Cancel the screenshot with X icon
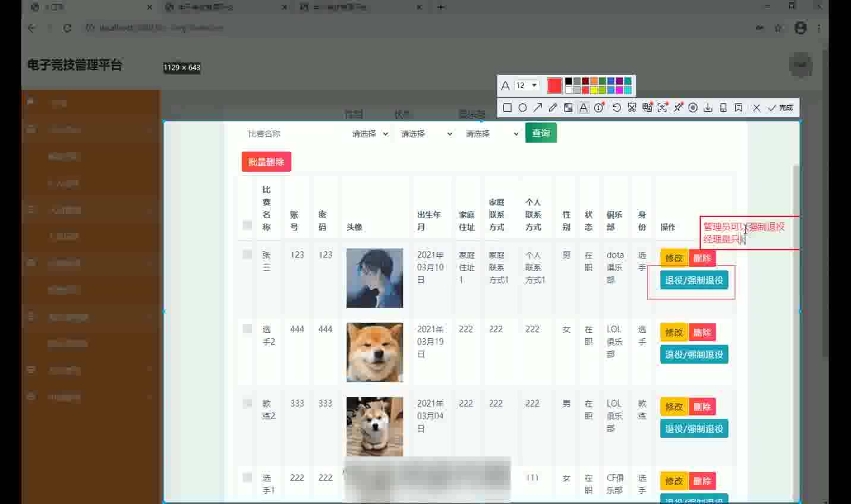851x504 pixels. coord(757,108)
